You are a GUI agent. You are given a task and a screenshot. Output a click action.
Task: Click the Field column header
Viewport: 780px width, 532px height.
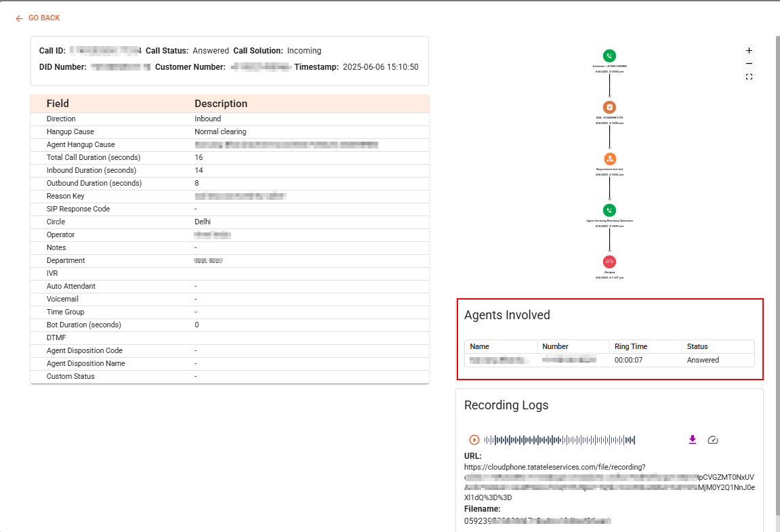coord(58,104)
